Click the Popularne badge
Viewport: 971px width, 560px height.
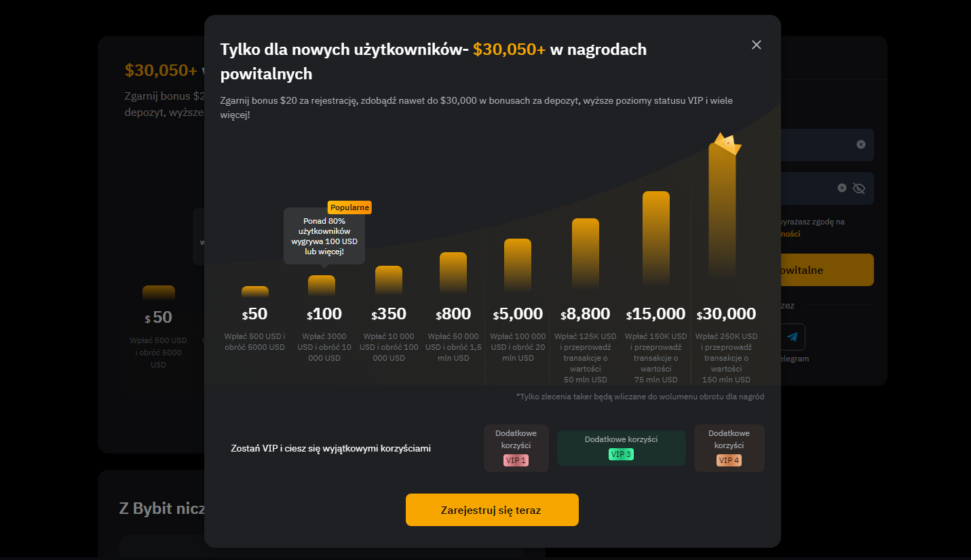pos(349,207)
